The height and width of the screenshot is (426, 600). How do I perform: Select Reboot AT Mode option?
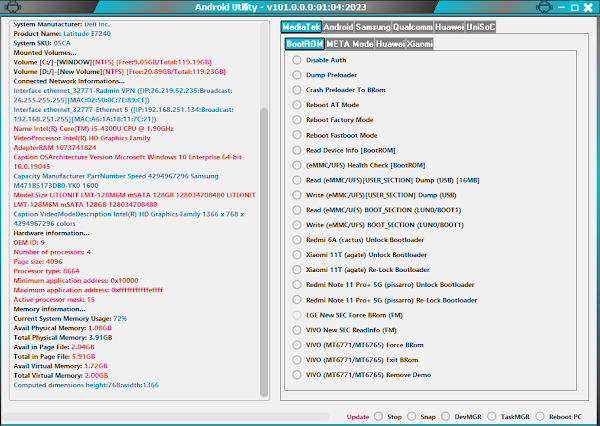(297, 105)
